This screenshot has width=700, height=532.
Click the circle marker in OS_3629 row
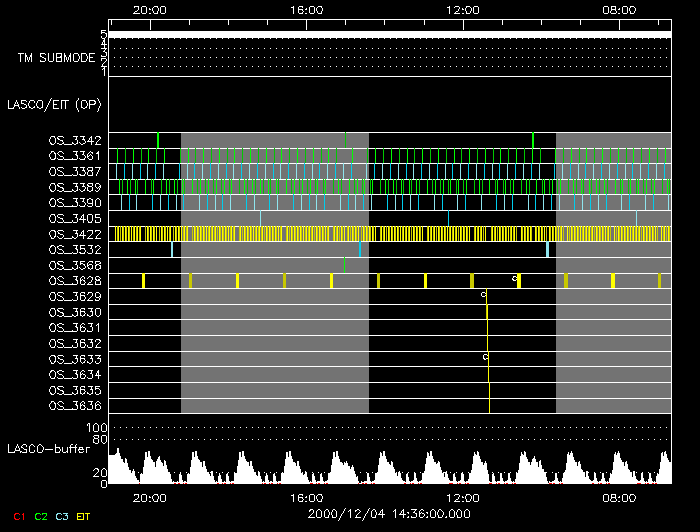pyautogui.click(x=483, y=295)
